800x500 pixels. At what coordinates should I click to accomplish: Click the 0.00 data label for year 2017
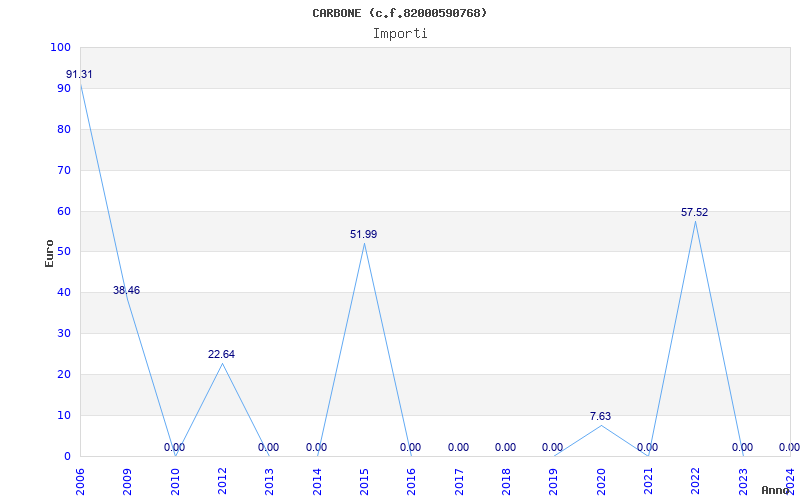click(x=458, y=447)
